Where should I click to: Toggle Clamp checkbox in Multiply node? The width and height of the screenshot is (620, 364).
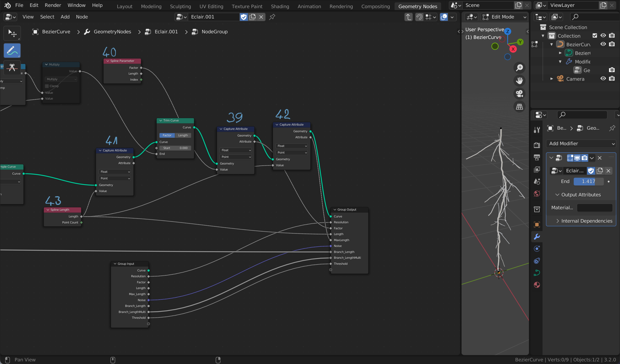pyautogui.click(x=47, y=86)
